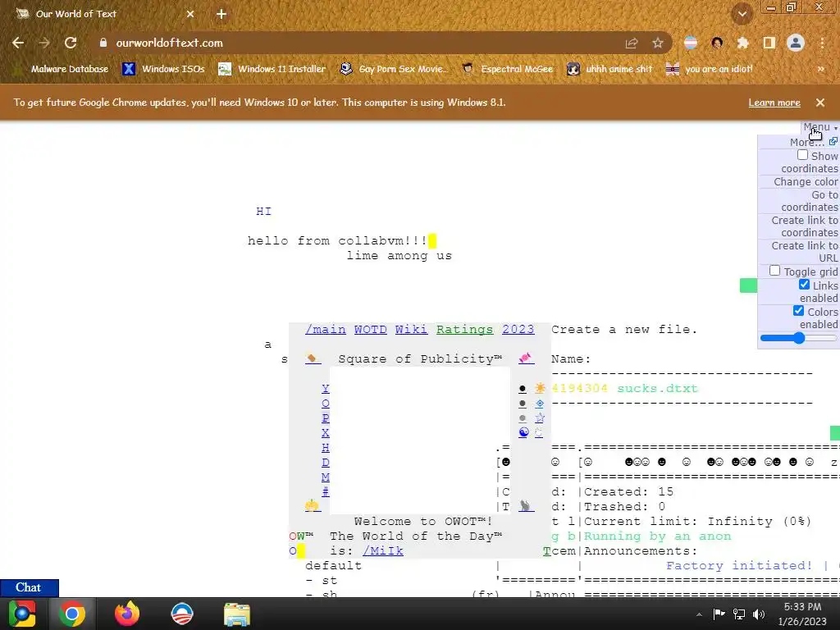The width and height of the screenshot is (840, 630).
Task: Click the letter Y vertical link
Action: click(x=325, y=388)
